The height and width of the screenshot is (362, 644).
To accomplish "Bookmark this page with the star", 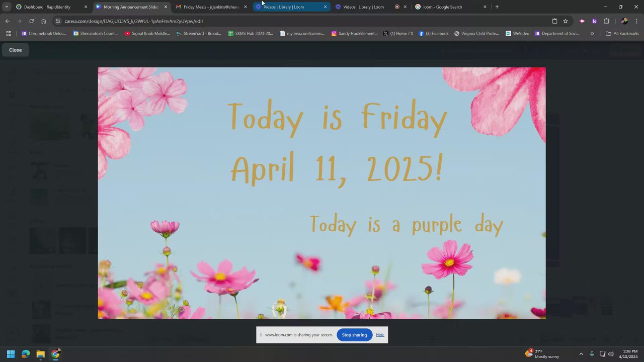I will tap(566, 21).
